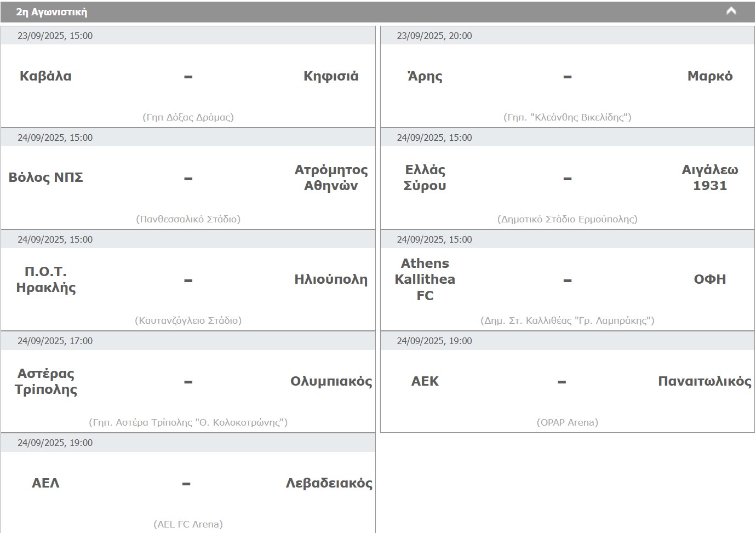Click the Αιγάλεω 1931 team name

point(710,177)
